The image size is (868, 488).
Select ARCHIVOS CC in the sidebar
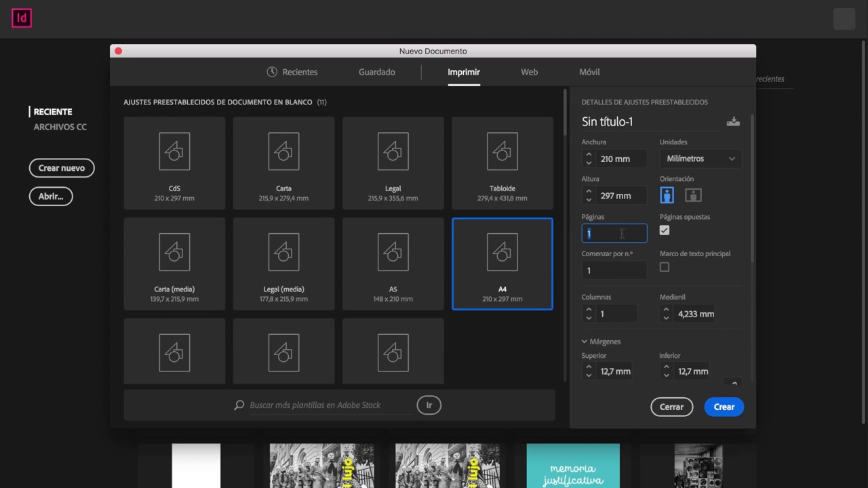[x=60, y=127]
